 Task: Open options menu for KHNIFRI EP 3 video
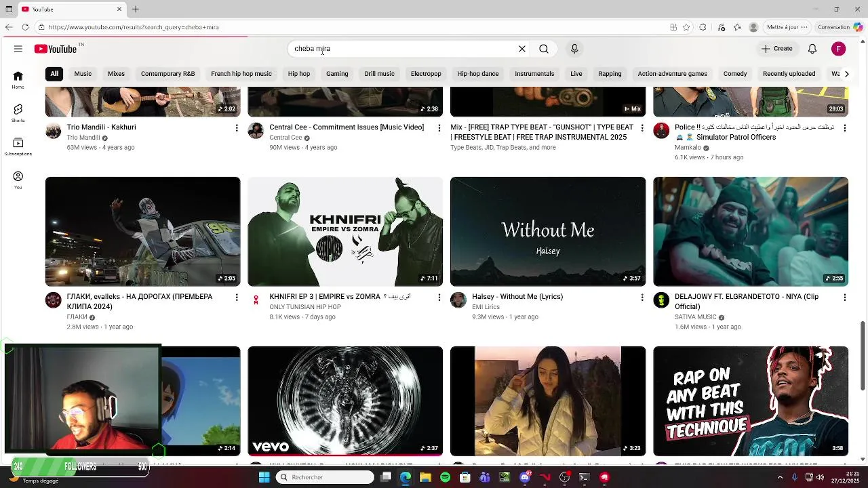[439, 297]
